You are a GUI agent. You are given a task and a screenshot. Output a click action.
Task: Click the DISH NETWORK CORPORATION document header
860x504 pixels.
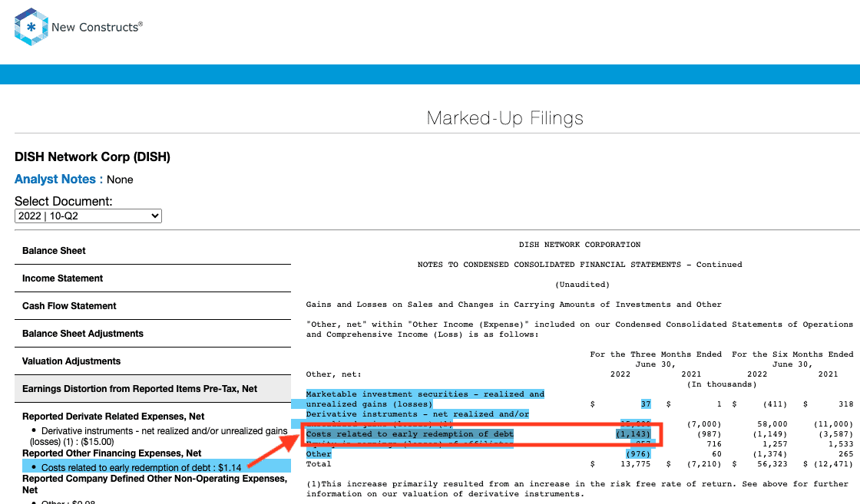pos(580,245)
